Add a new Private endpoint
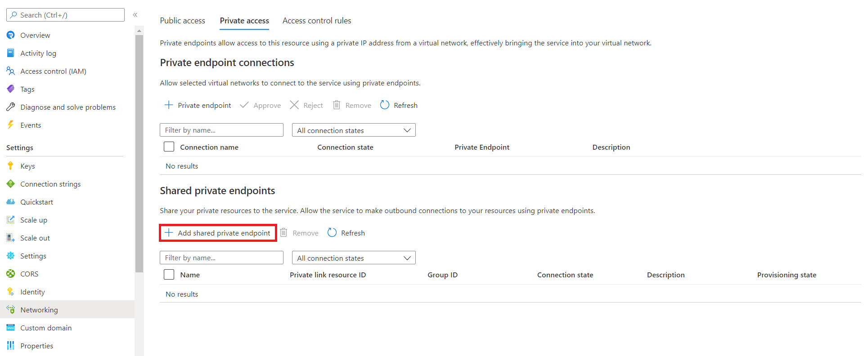Viewport: 868px width, 356px height. pos(198,105)
